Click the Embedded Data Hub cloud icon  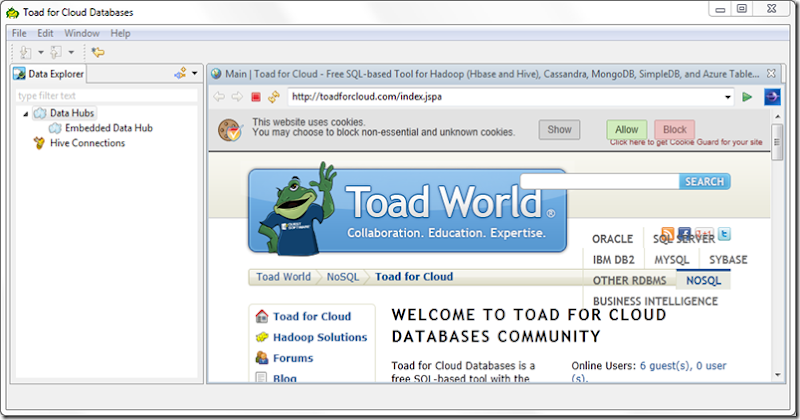(x=55, y=128)
